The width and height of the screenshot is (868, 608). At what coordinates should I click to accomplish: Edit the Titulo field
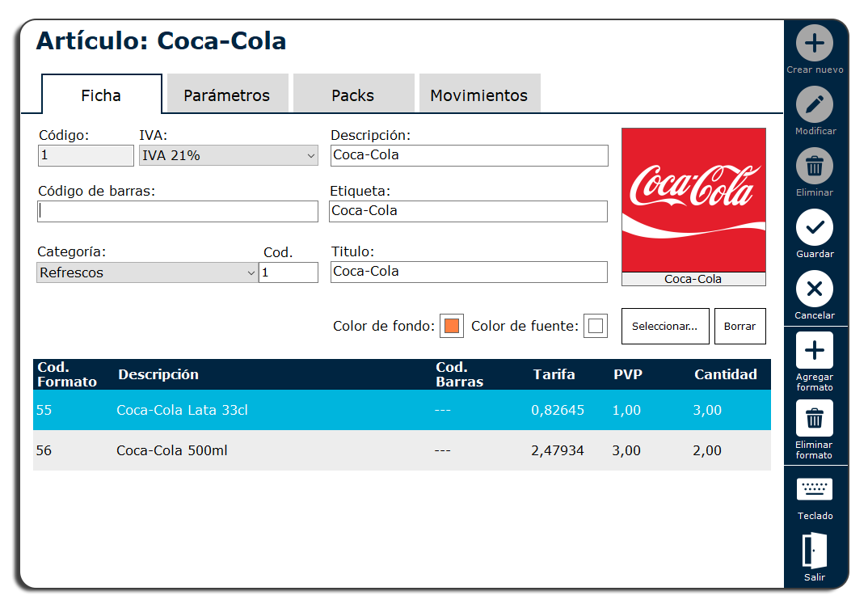pos(469,272)
